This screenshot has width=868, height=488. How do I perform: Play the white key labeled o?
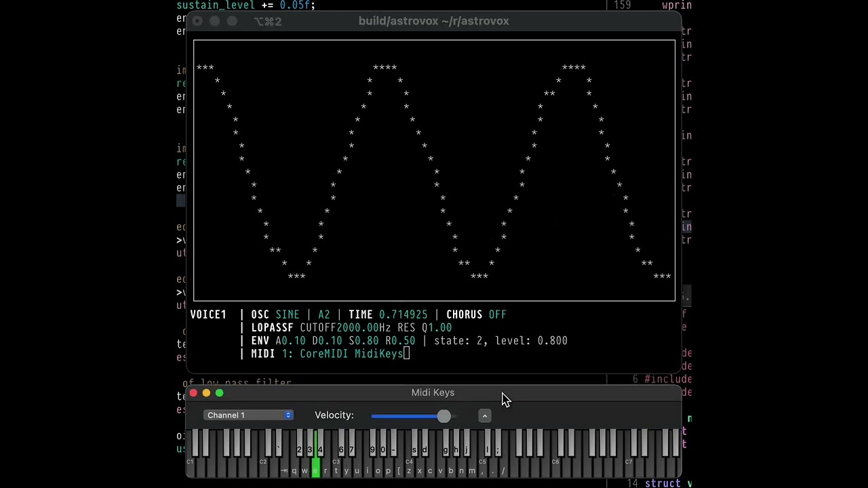[x=378, y=468]
